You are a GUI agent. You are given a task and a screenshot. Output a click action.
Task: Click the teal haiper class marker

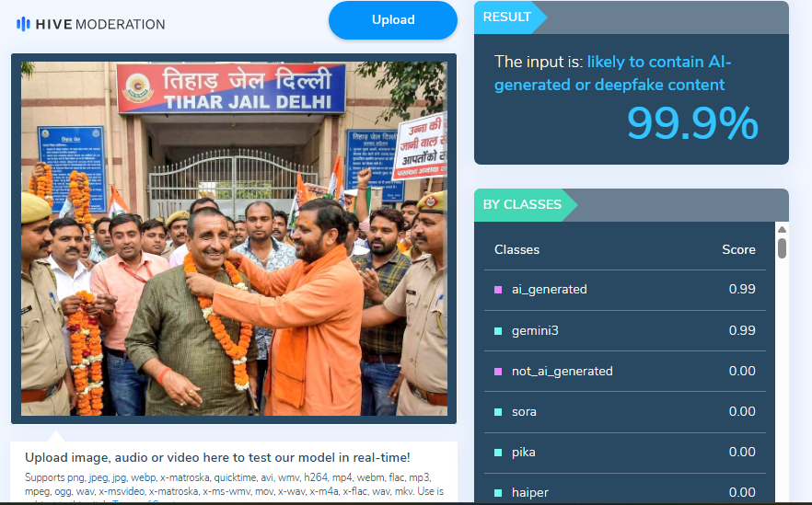coord(498,493)
